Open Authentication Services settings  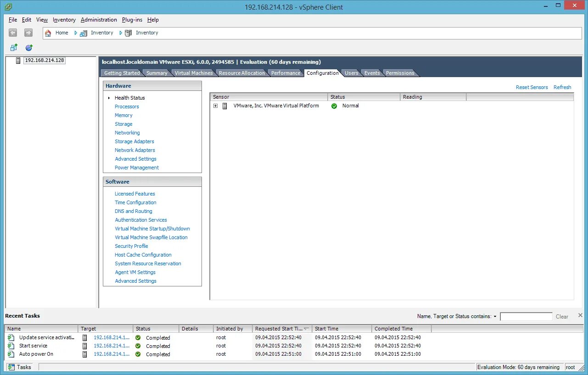[141, 220]
